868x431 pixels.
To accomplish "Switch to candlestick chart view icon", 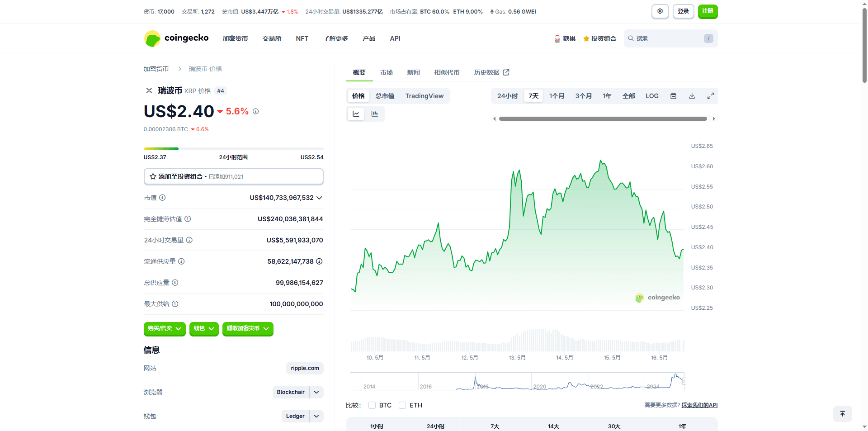I will [x=374, y=114].
